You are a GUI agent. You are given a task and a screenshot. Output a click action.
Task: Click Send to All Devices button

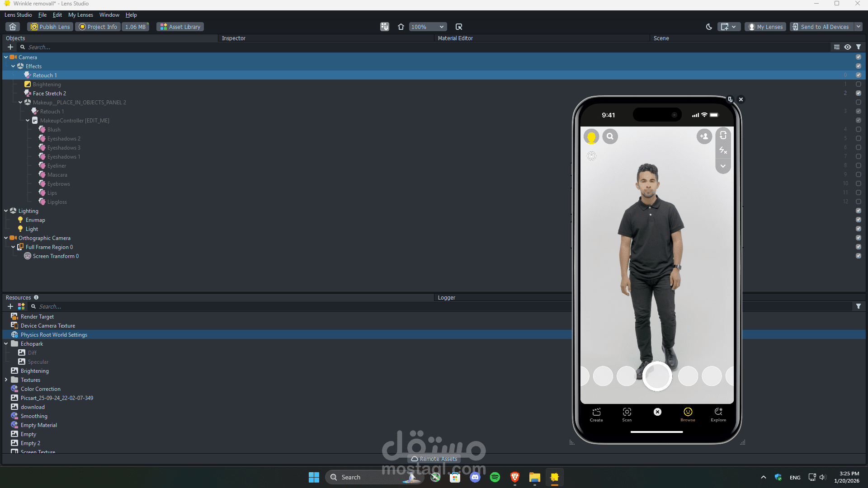coord(822,27)
